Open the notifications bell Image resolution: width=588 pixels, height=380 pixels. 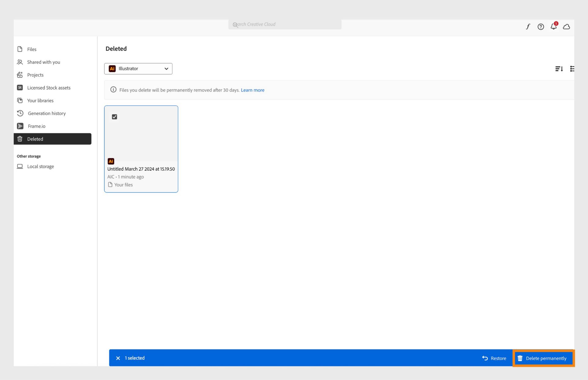(x=554, y=26)
